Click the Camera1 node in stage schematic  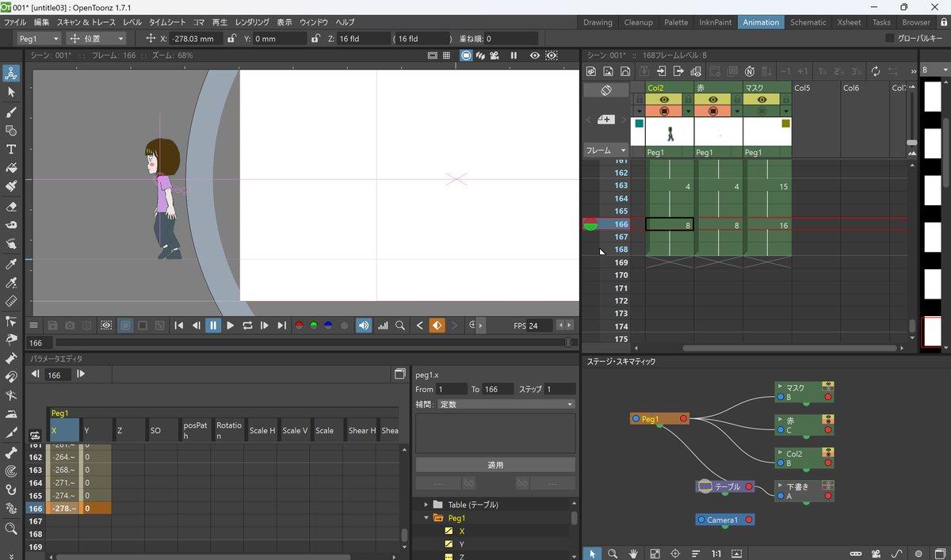(x=724, y=520)
